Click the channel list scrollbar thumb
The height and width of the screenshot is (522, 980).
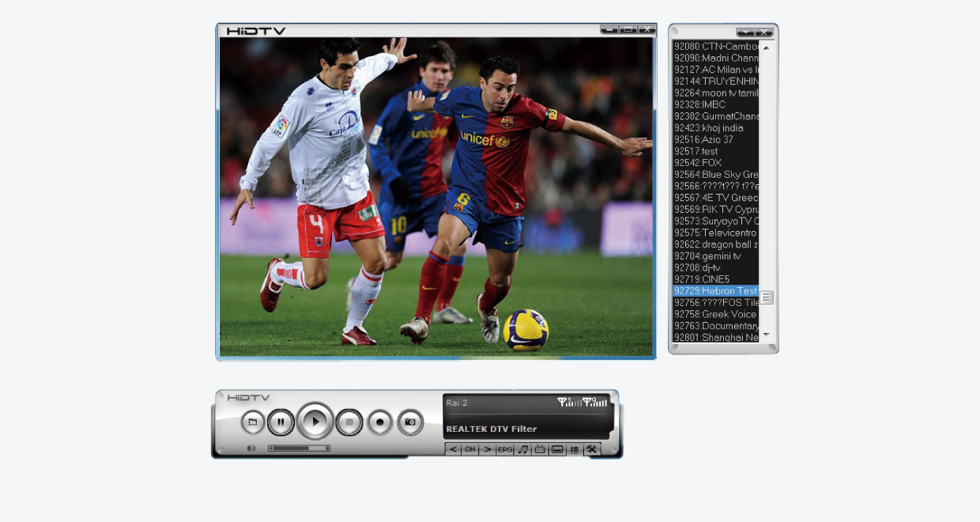point(766,297)
